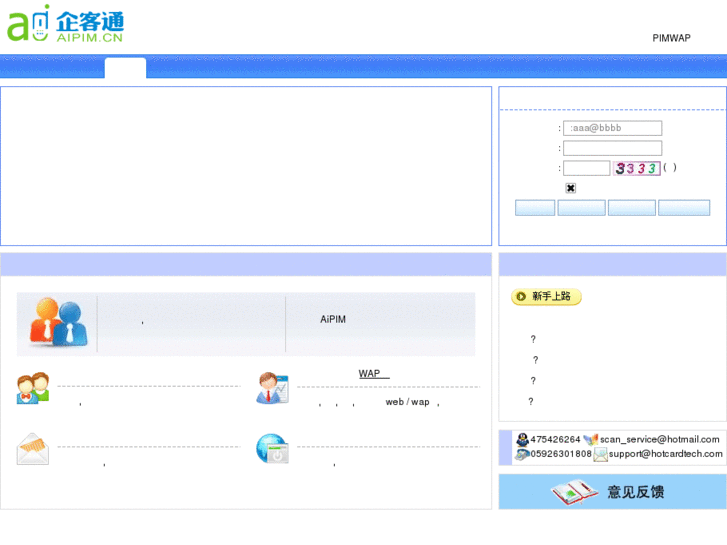Click the open envelope mail icon

[x=32, y=449]
